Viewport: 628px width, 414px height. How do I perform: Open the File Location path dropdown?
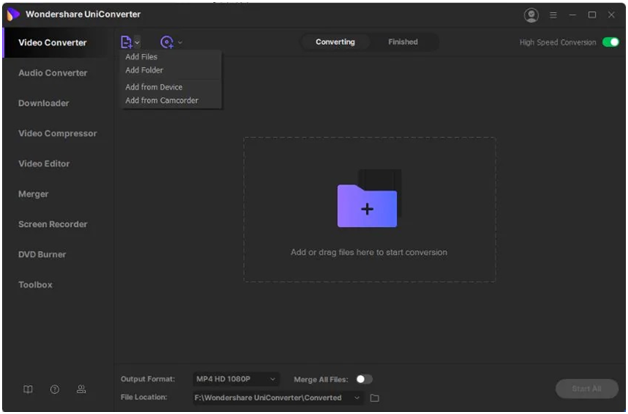pos(278,398)
